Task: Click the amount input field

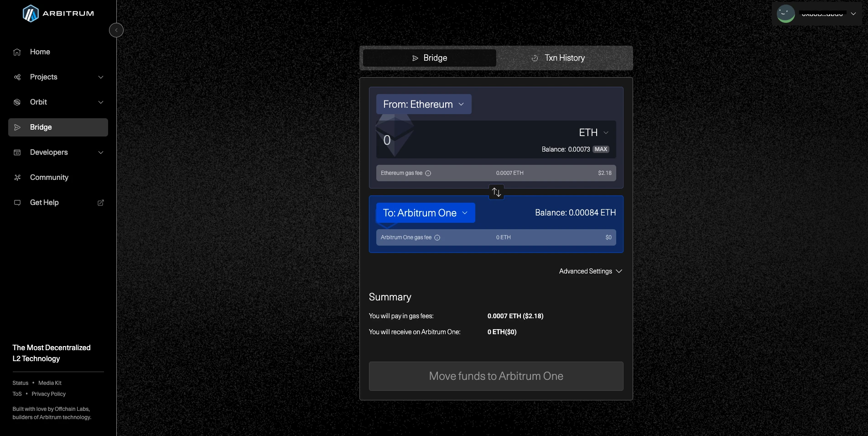Action: [x=456, y=140]
